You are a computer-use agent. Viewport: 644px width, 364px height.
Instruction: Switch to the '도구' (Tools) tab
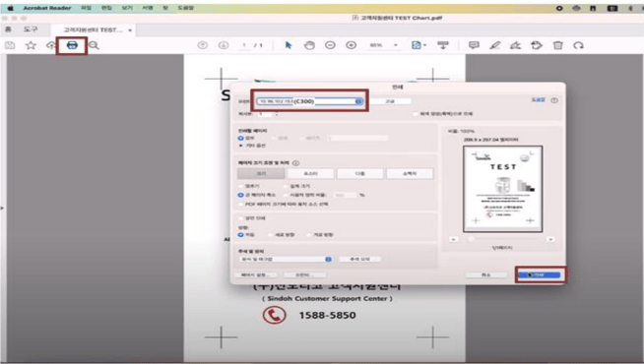click(x=31, y=30)
